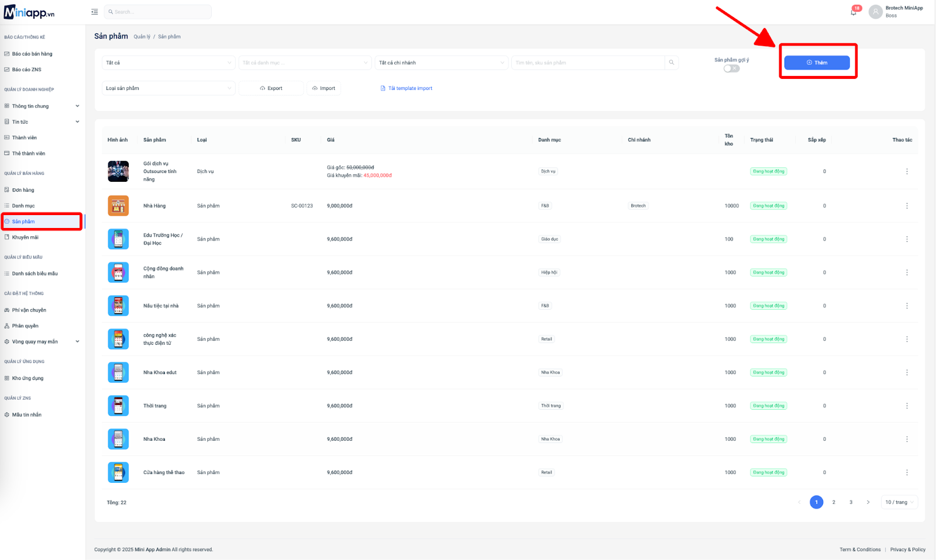Open the Tất cả chi nhánh dropdown
Image resolution: width=936 pixels, height=560 pixels.
pyautogui.click(x=442, y=63)
